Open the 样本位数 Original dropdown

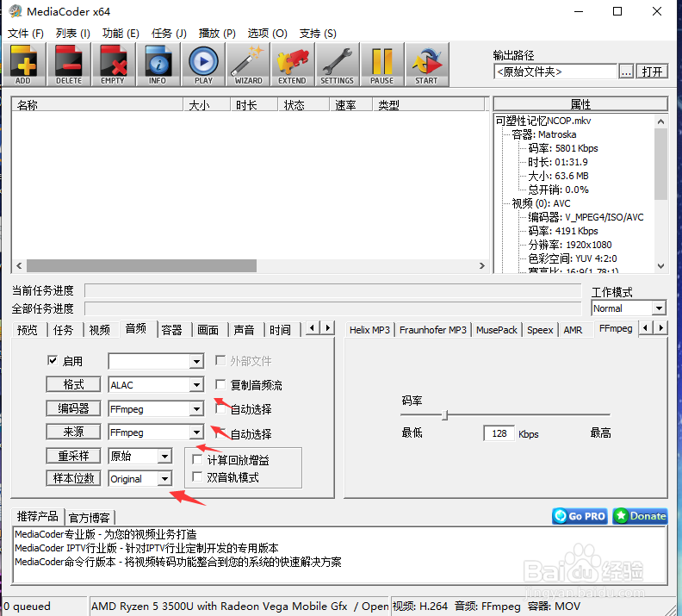164,478
